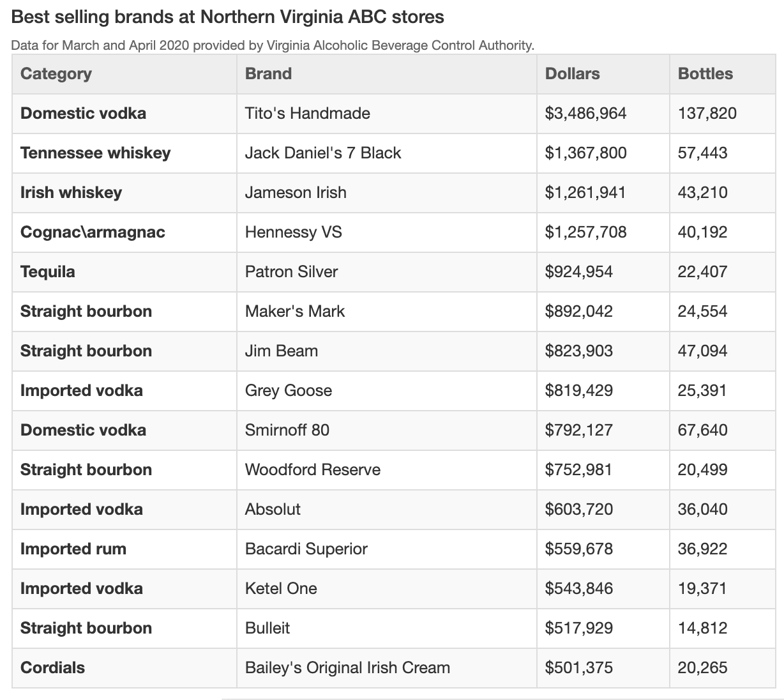
Task: Select the Jim Beam brand cell
Action: point(281,351)
